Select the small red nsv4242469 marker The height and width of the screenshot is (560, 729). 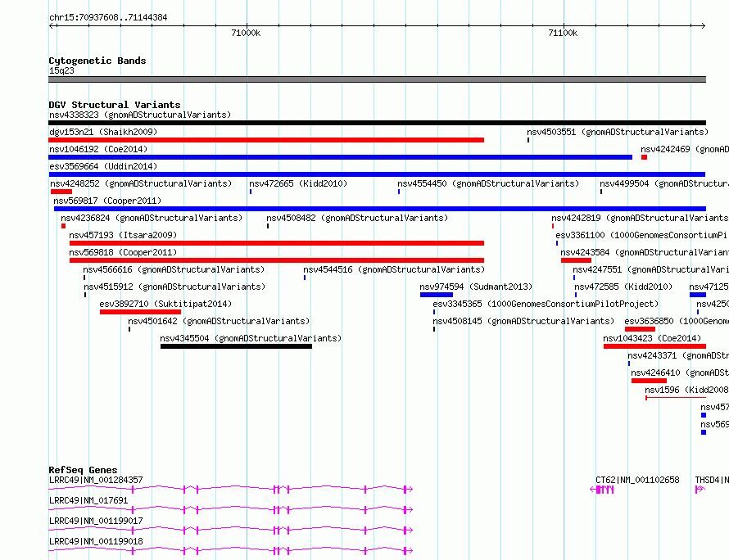(644, 157)
